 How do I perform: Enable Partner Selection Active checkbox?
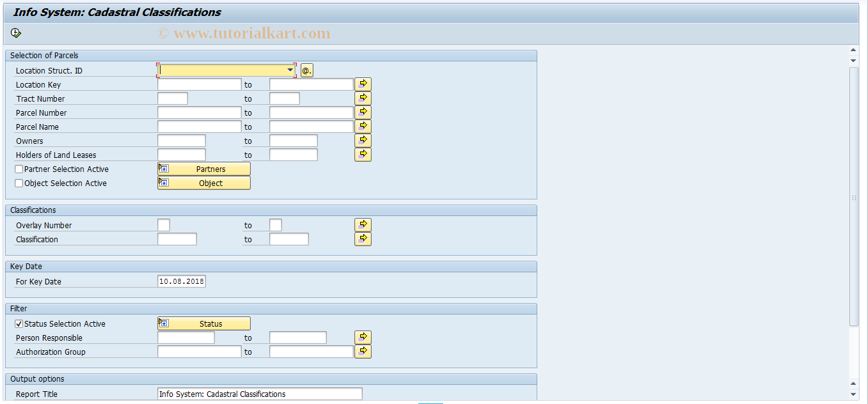[x=19, y=169]
